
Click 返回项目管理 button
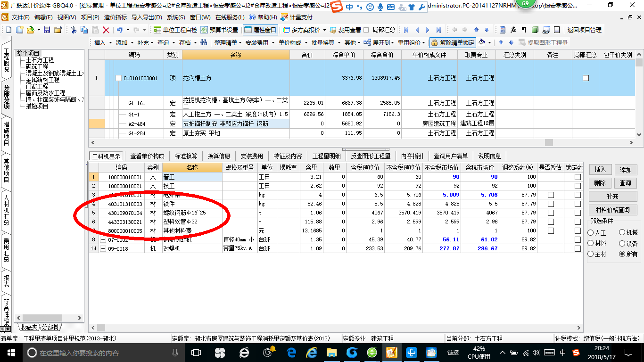[584, 30]
